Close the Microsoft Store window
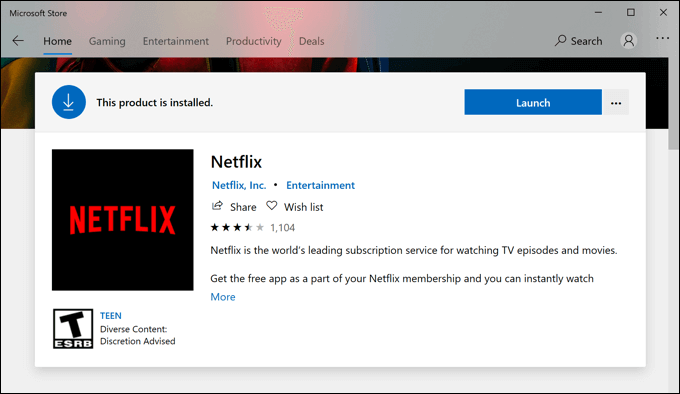 pos(663,13)
